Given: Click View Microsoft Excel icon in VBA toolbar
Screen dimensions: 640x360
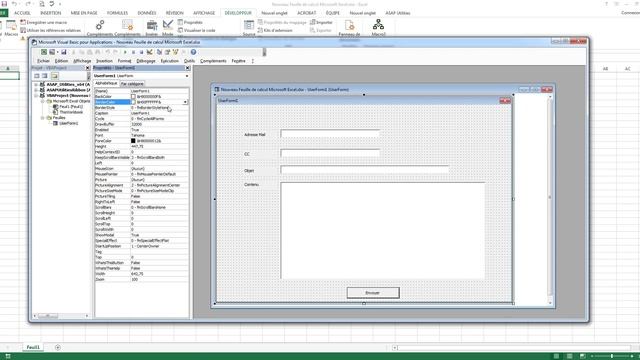Looking at the screenshot, I should tap(44, 52).
